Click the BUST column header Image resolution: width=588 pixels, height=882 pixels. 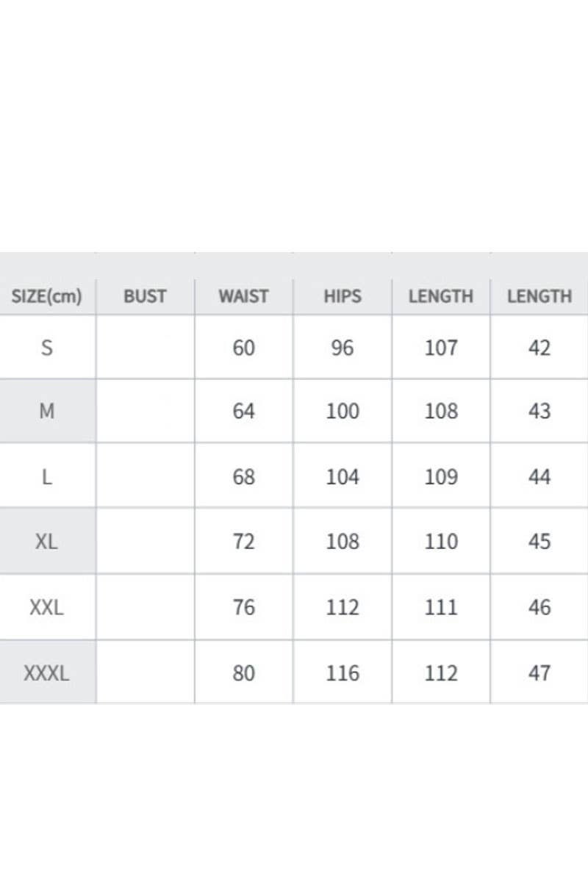tap(145, 297)
